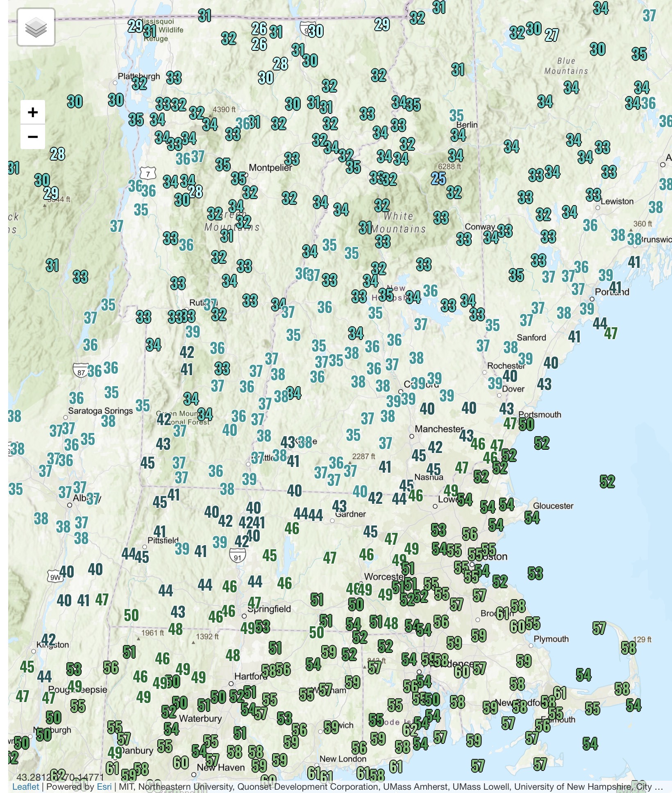Select the 58 marker next to 129 ft
This screenshot has height=793, width=672.
click(629, 648)
